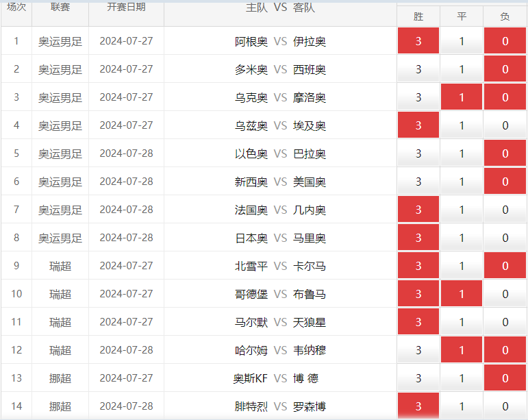Select draw 1 for 多米奥 VS 西班奥
The height and width of the screenshot is (420, 528).
tap(462, 69)
